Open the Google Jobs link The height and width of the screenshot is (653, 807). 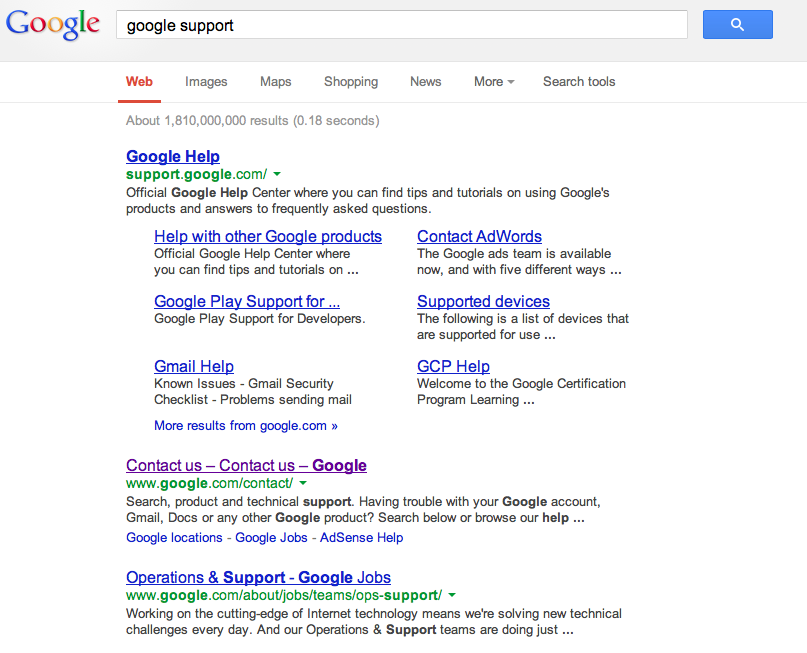pyautogui.click(x=271, y=537)
